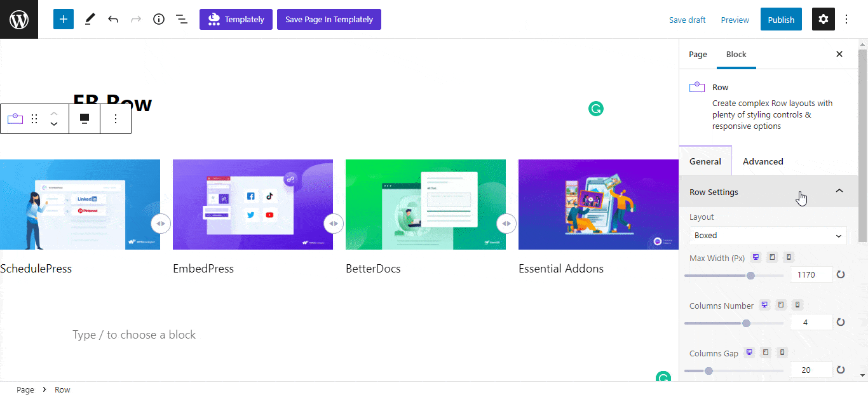The image size is (868, 397).
Task: Click the Columns Number input field
Action: click(811, 322)
